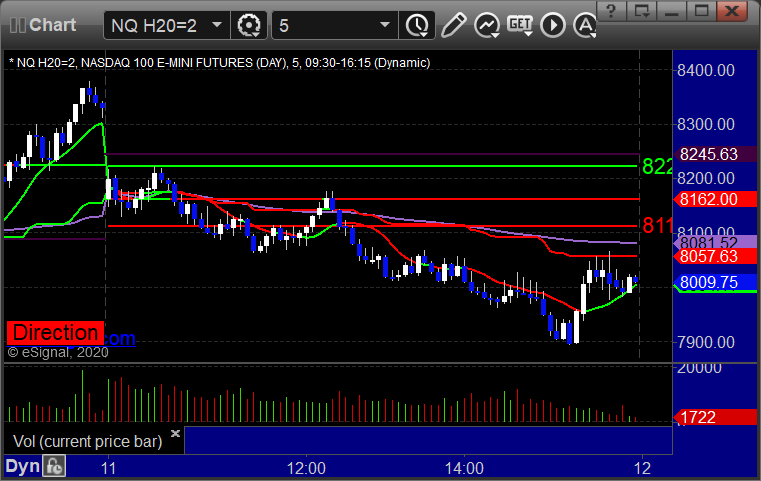This screenshot has height=481, width=761.
Task: Close the chart window
Action: click(x=732, y=10)
